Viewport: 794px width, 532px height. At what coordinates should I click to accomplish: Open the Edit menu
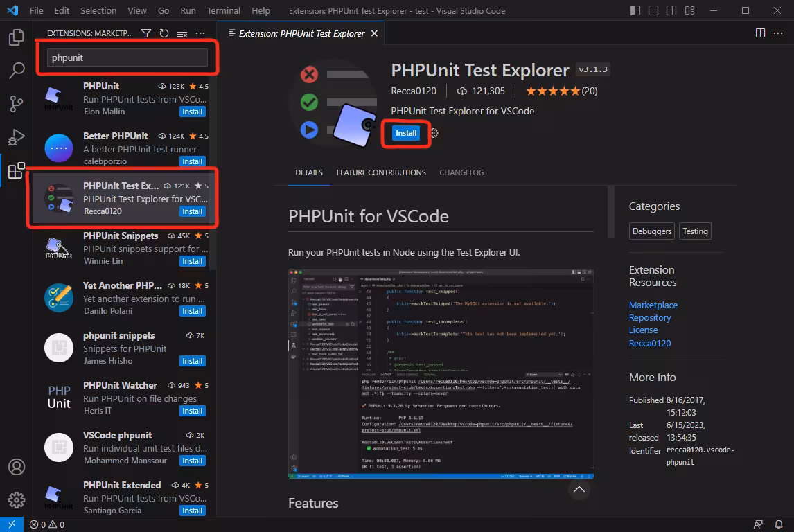pyautogui.click(x=62, y=10)
